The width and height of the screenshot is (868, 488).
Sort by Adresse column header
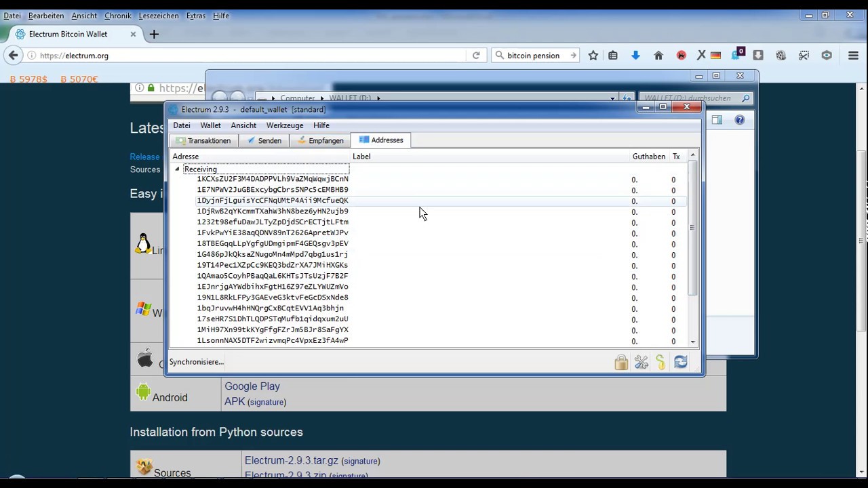(260, 157)
